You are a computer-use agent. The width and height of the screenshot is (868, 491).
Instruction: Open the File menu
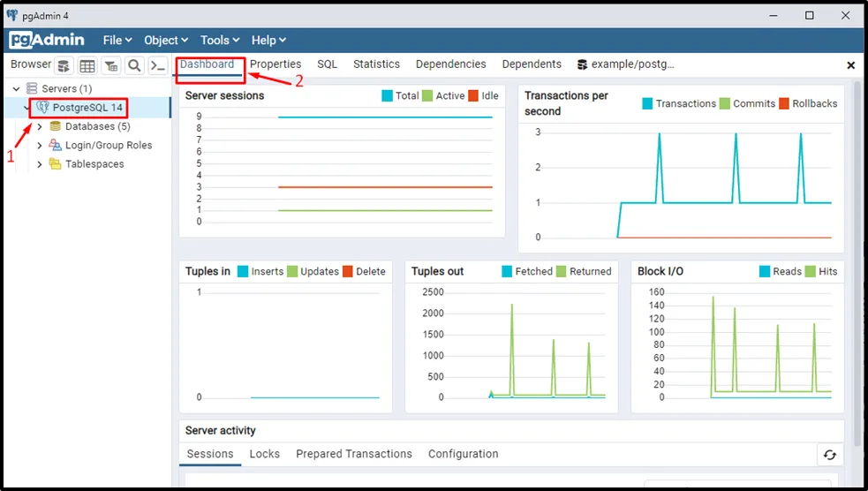[x=117, y=40]
